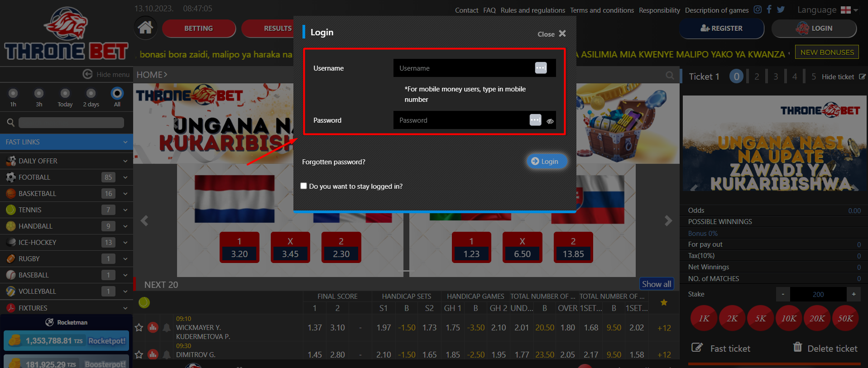Expand the FOOTBALL category

66,177
